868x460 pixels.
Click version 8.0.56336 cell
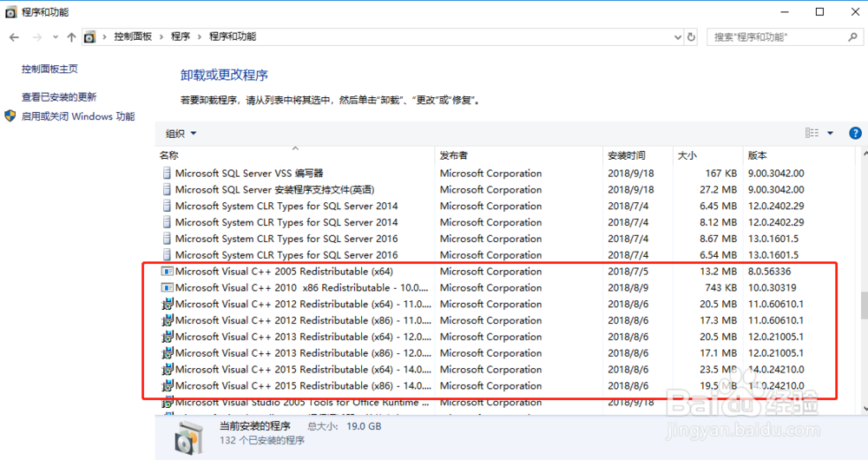coord(769,272)
